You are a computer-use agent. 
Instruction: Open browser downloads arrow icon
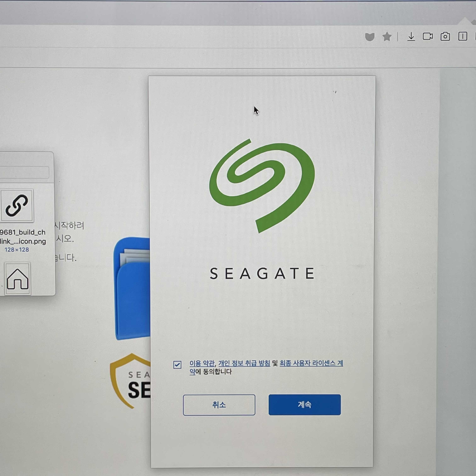coord(411,37)
